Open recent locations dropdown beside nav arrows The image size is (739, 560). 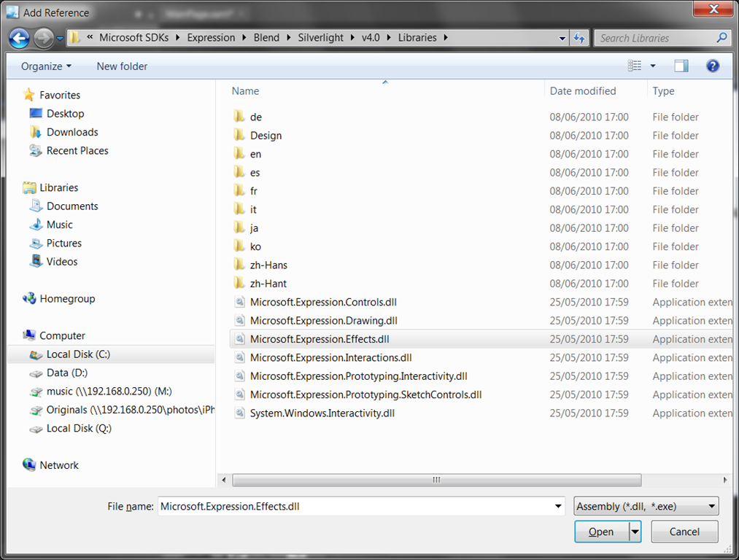tap(60, 38)
